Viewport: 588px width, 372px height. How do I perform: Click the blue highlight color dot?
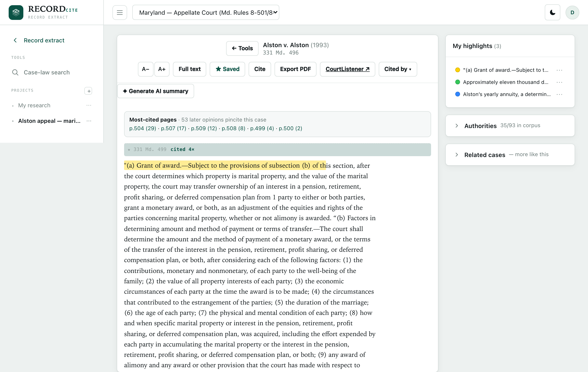(x=458, y=94)
